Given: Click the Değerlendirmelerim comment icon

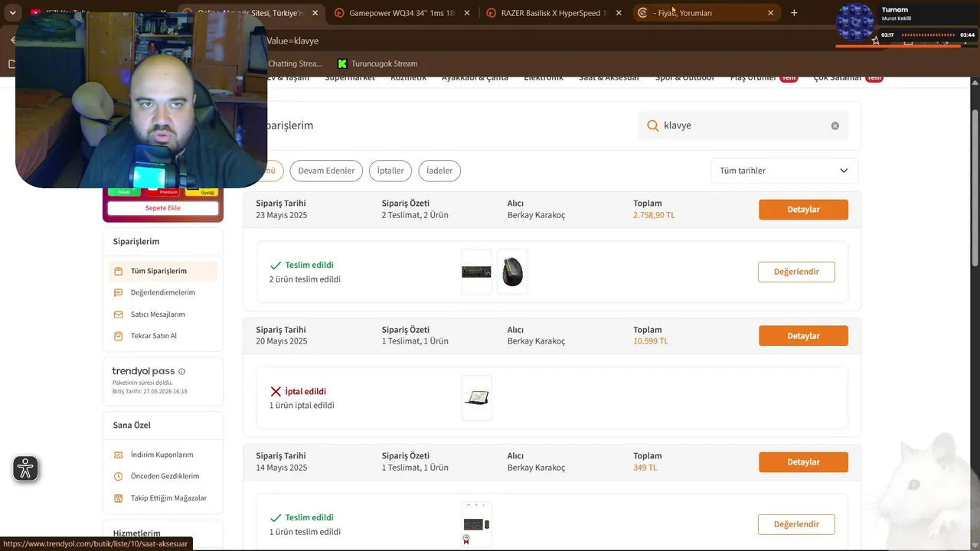Looking at the screenshot, I should click(118, 292).
